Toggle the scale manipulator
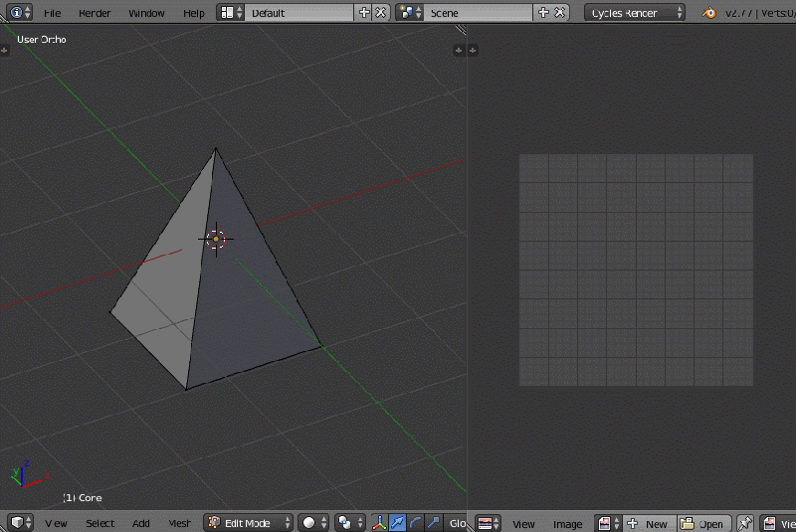Viewport: 796px width, 532px height. 433,523
